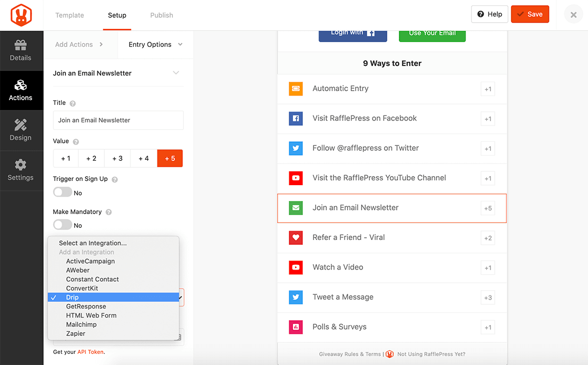Select the Polls & Surveys entry text
Screen dimensions: 588x365
point(339,326)
